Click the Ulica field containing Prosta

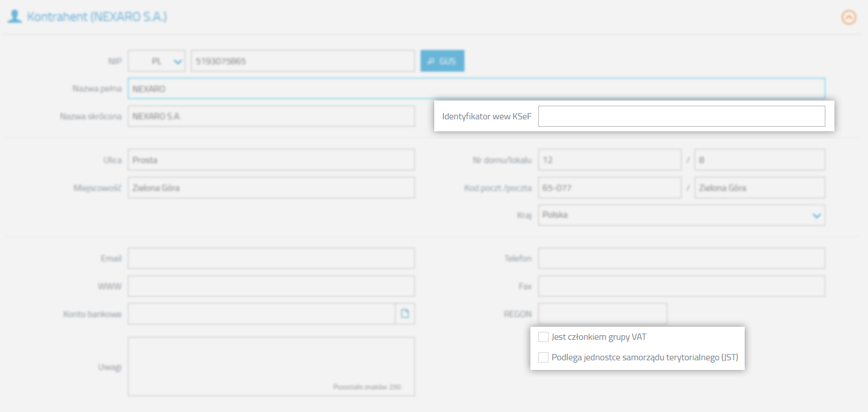(x=271, y=160)
